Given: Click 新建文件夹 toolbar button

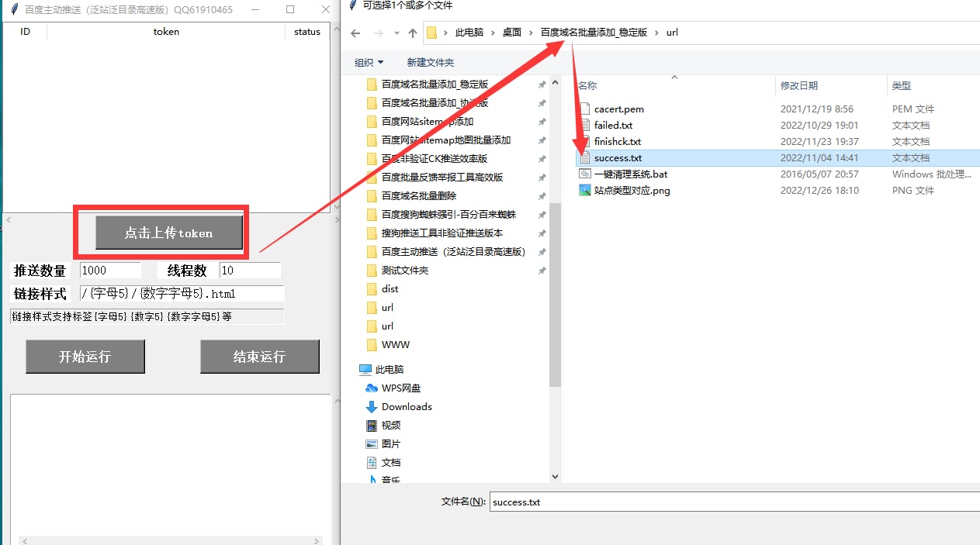Looking at the screenshot, I should pos(431,62).
